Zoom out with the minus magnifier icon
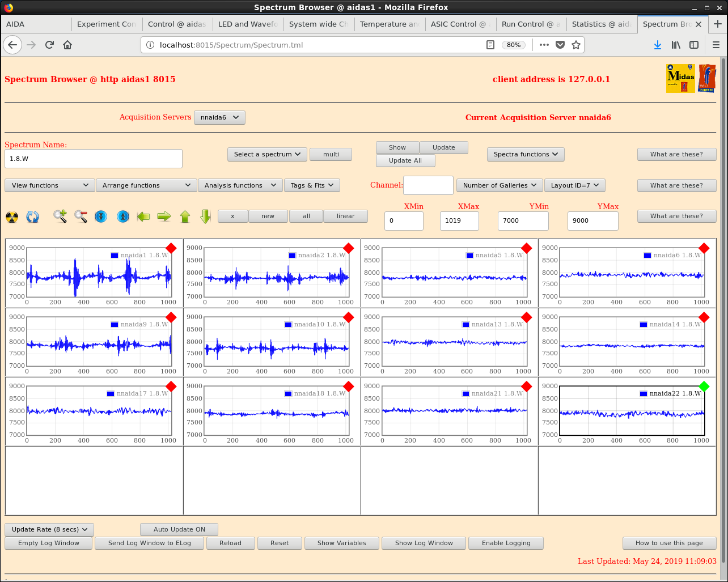The width and height of the screenshot is (728, 582). [81, 216]
